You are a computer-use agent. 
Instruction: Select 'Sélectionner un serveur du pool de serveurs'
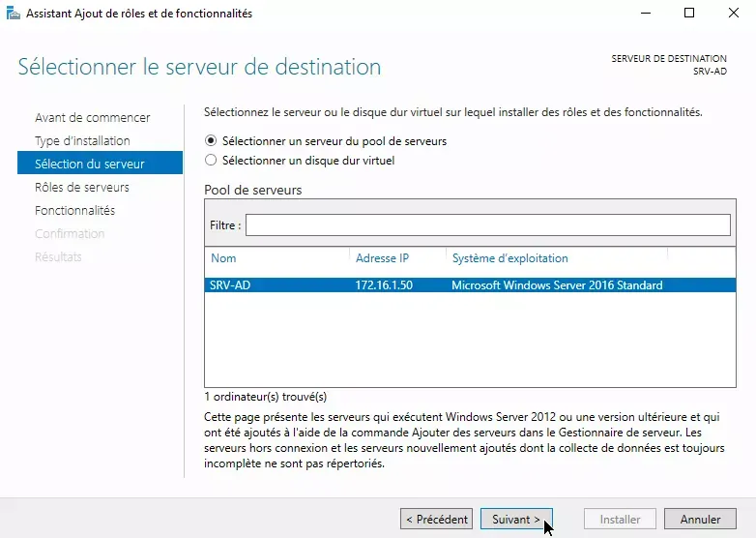[212, 141]
